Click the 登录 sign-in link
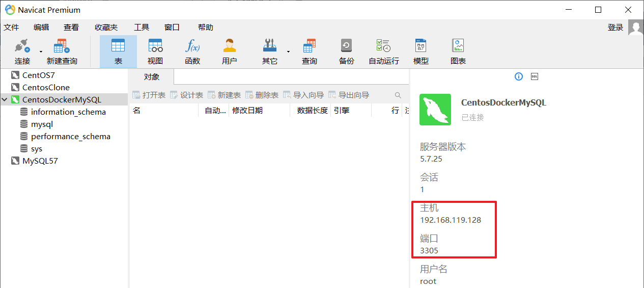The width and height of the screenshot is (644, 288). tap(615, 28)
